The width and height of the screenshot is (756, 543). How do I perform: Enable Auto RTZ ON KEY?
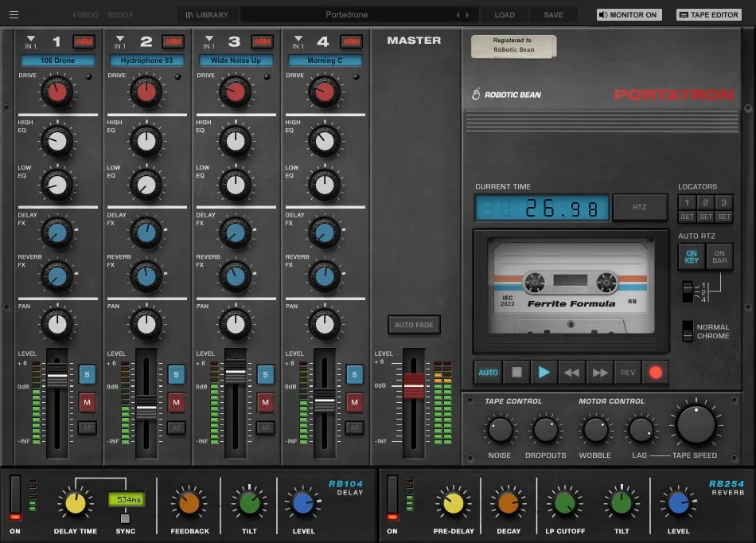[692, 256]
